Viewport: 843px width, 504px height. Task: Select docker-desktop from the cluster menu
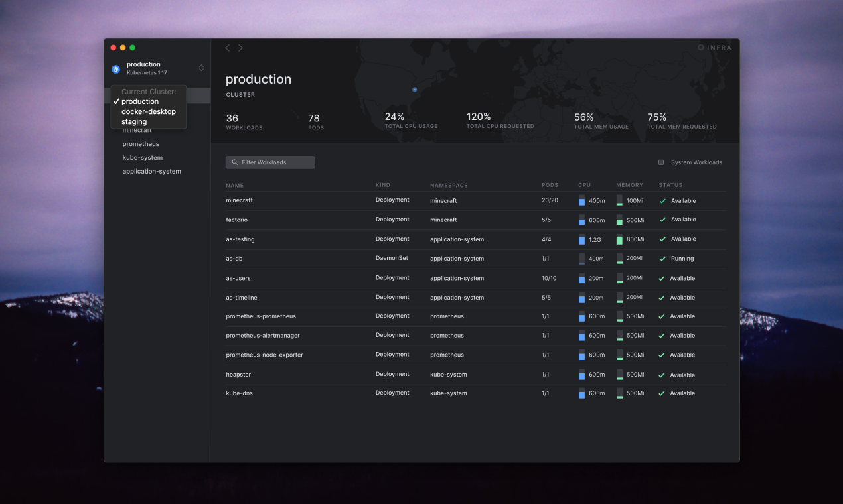click(x=148, y=111)
